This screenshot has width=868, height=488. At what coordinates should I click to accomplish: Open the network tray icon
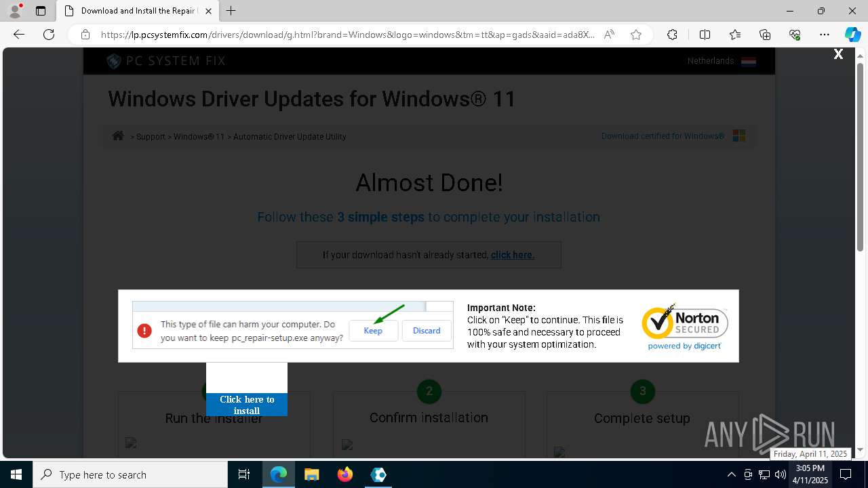point(764,474)
